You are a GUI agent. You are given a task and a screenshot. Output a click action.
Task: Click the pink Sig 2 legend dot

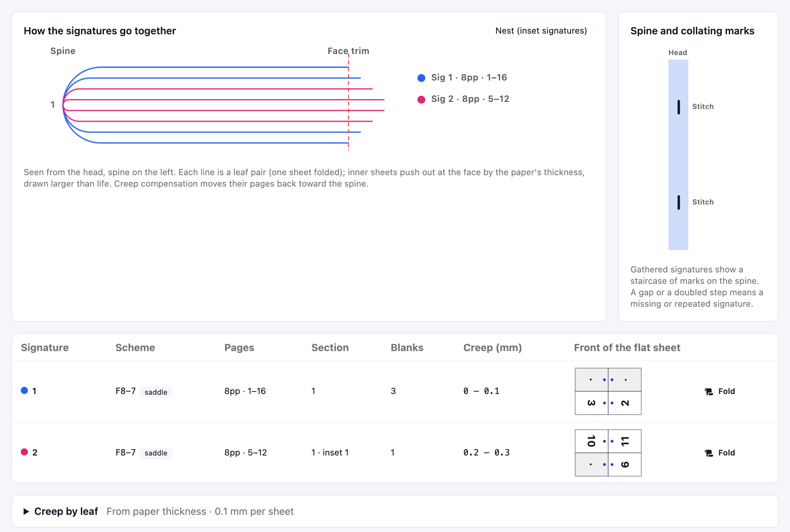tap(421, 99)
